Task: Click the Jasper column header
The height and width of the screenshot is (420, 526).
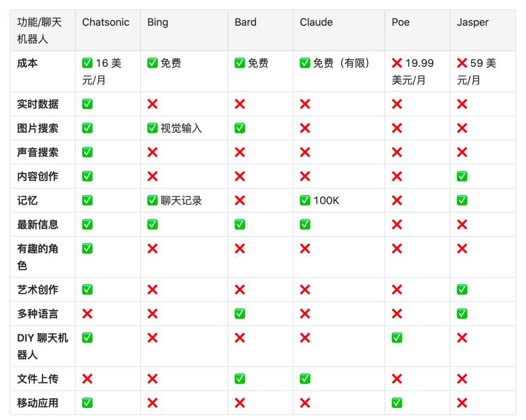Action: tap(472, 22)
